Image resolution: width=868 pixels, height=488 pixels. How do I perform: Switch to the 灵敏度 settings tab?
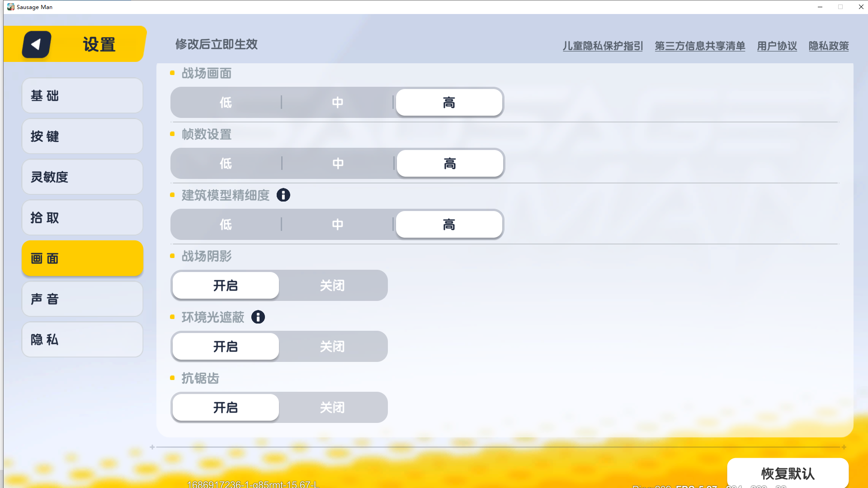click(x=82, y=177)
